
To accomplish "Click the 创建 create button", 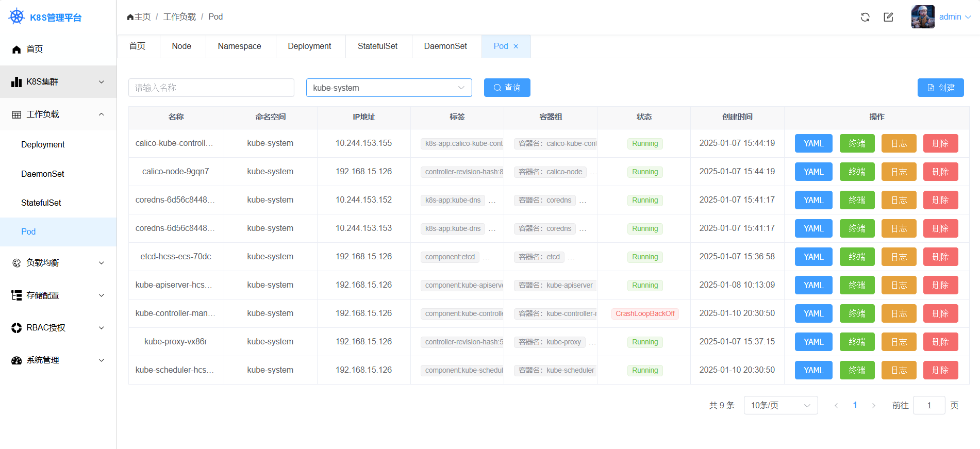I will click(x=940, y=88).
